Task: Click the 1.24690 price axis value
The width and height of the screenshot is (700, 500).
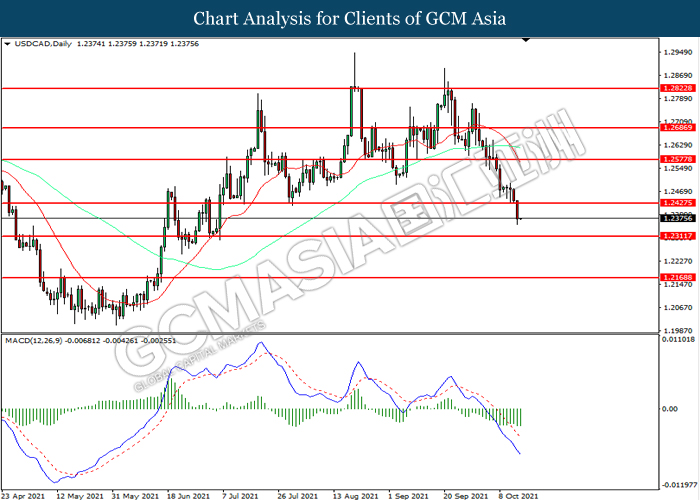Action: click(678, 192)
